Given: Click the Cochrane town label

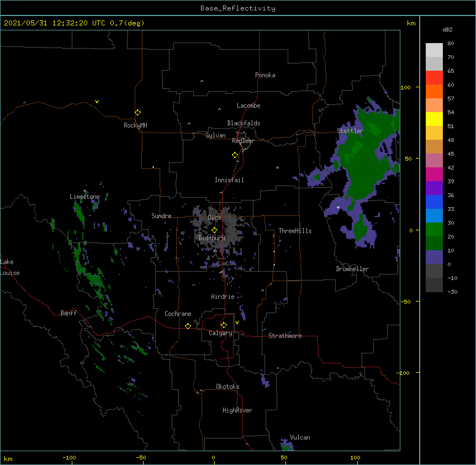Looking at the screenshot, I should tap(178, 314).
